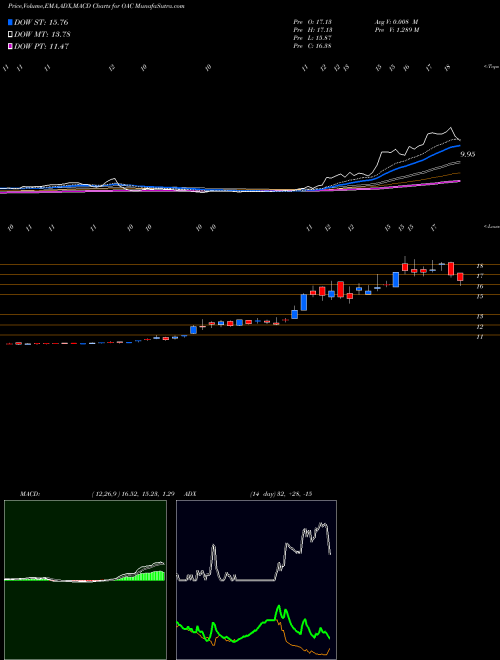Click the green MACD histogram bars
Screen dimensions: 500x660
[143, 576]
